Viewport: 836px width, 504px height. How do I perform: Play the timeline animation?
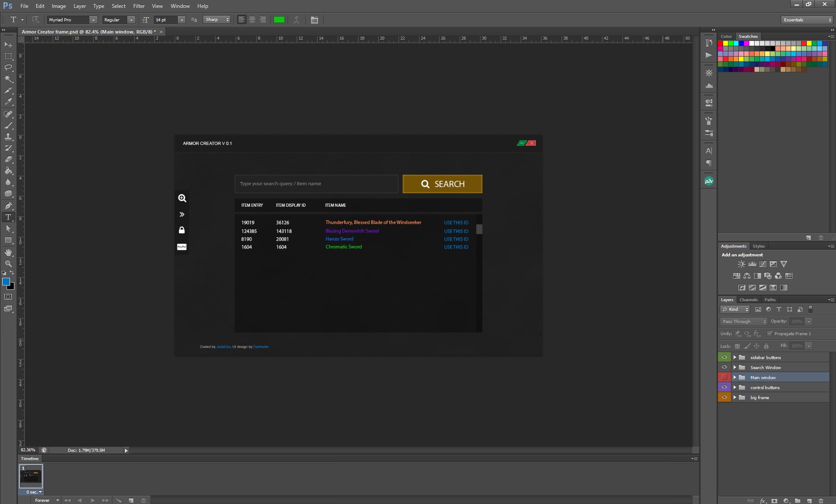tap(92, 500)
